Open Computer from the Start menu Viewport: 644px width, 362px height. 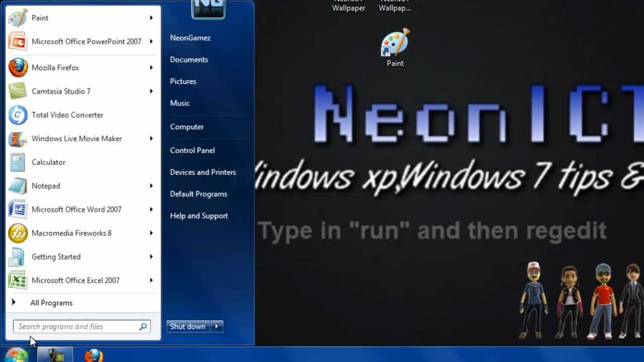(x=187, y=127)
